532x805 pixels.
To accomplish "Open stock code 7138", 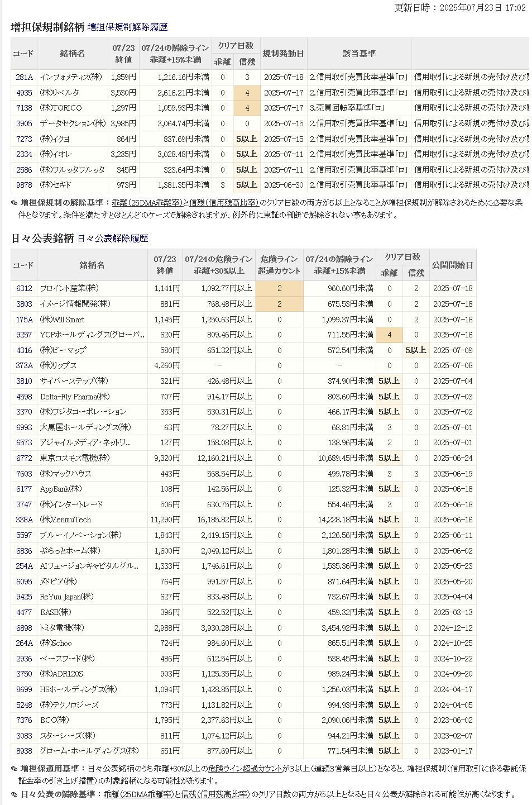I will (x=24, y=108).
